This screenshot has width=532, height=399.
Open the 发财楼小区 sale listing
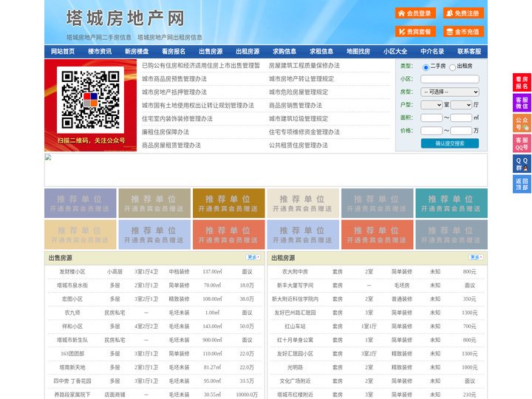[x=72, y=272]
